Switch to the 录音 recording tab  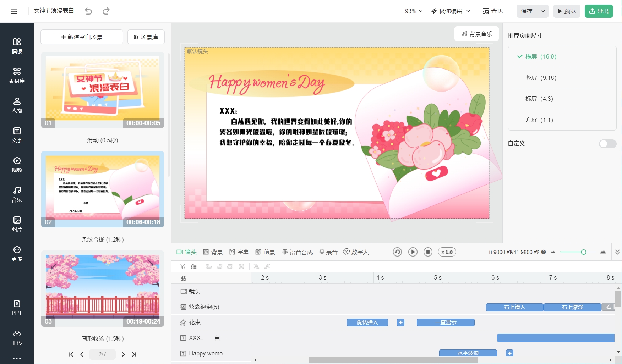328,252
